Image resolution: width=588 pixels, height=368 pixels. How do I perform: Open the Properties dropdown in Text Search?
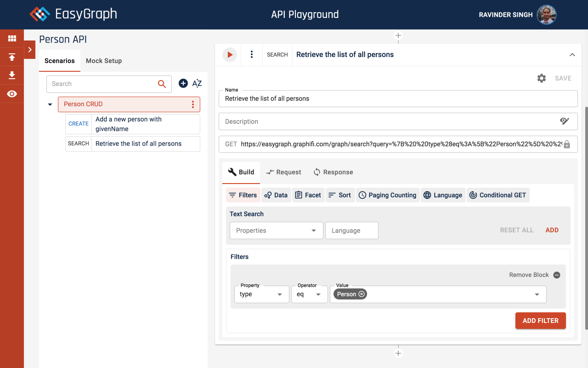coord(276,231)
